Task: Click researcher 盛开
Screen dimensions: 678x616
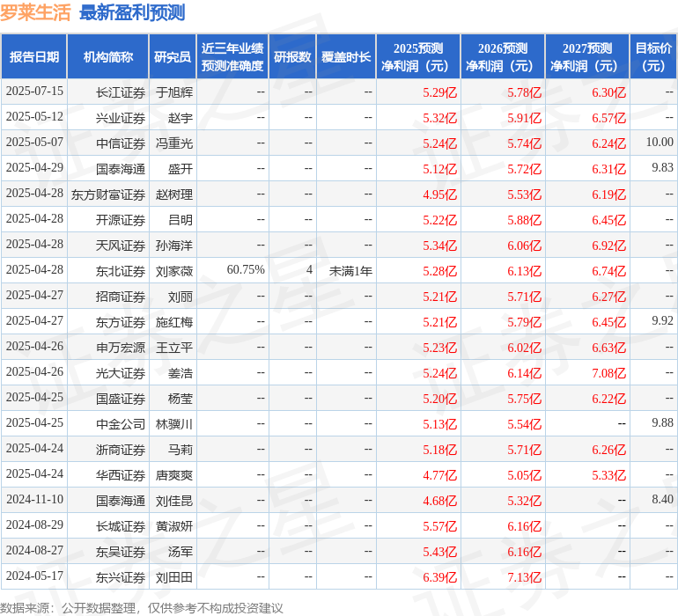Action: point(181,169)
